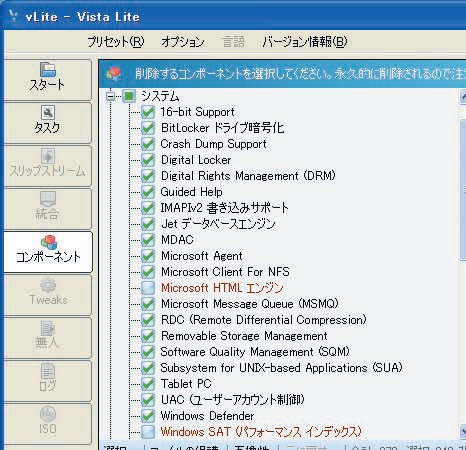Uncheck Microsoft Client For NFS checkbox
Image resolution: width=466 pixels, height=450 pixels.
pyautogui.click(x=148, y=272)
